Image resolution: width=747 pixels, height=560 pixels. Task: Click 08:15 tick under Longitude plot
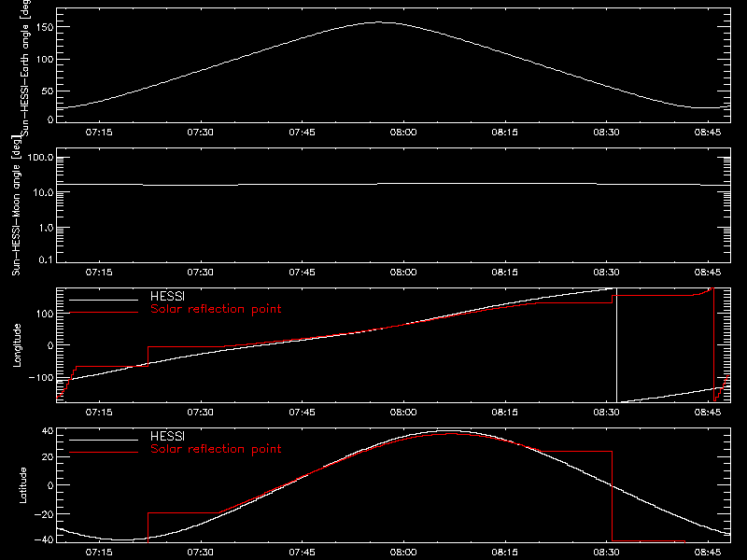point(504,413)
